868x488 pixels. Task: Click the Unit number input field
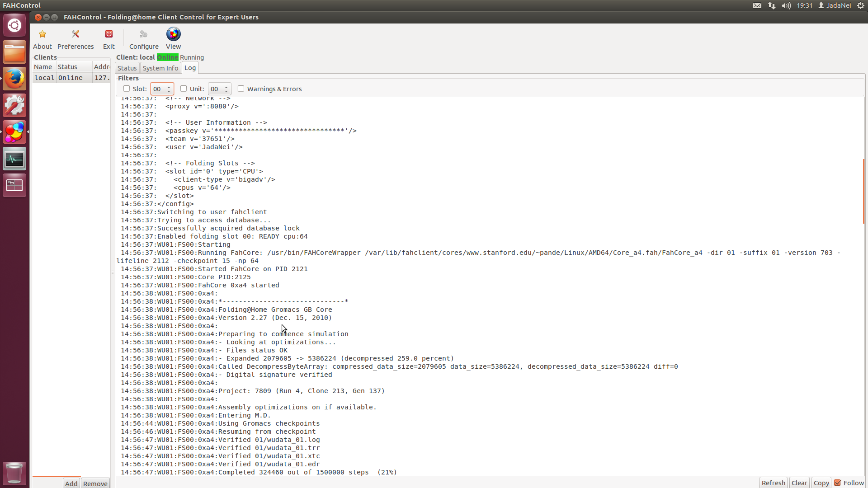coord(216,89)
